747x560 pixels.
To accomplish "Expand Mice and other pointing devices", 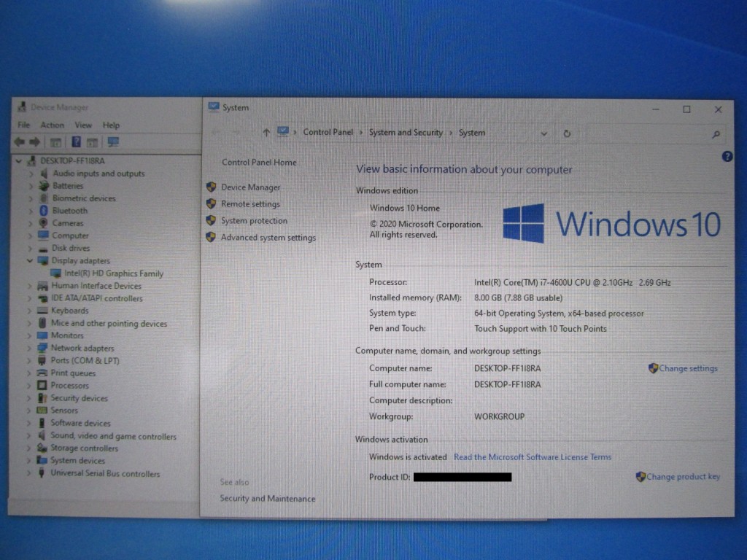I will coord(29,323).
